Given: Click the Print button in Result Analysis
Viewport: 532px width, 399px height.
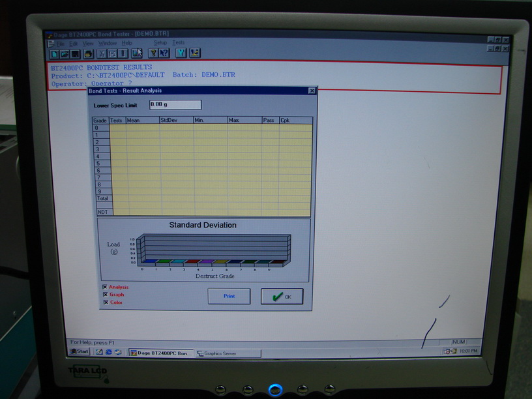Looking at the screenshot, I should pos(229,296).
